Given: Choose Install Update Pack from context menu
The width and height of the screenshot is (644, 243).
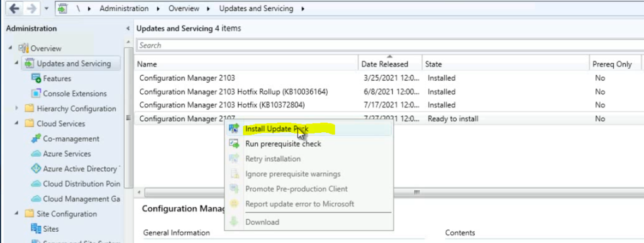Looking at the screenshot, I should (308, 129).
